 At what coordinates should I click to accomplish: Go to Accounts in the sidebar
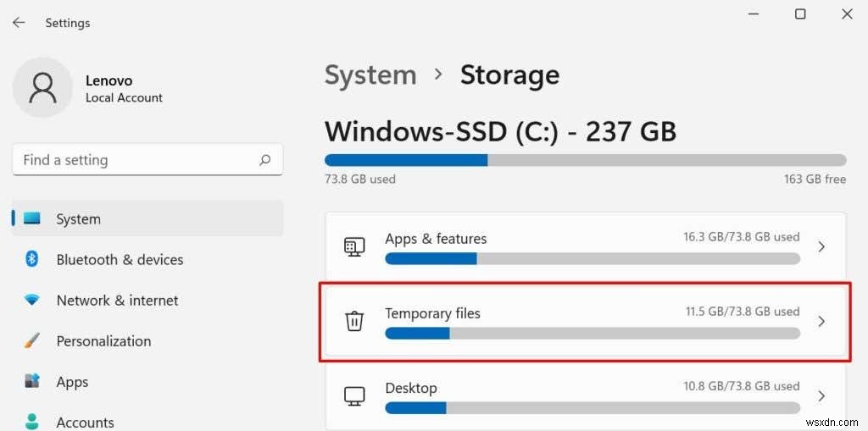click(85, 422)
